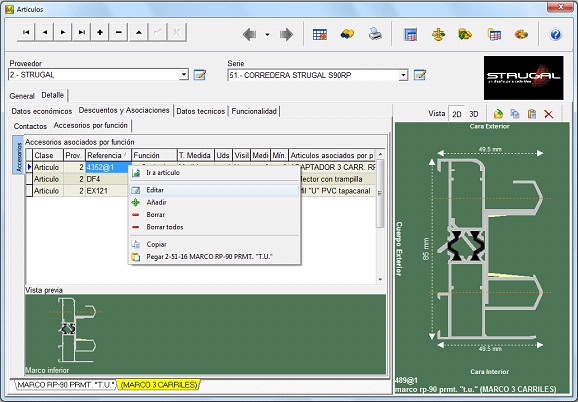Navigate forward with the right arrow
This screenshot has height=402, width=578.
286,35
